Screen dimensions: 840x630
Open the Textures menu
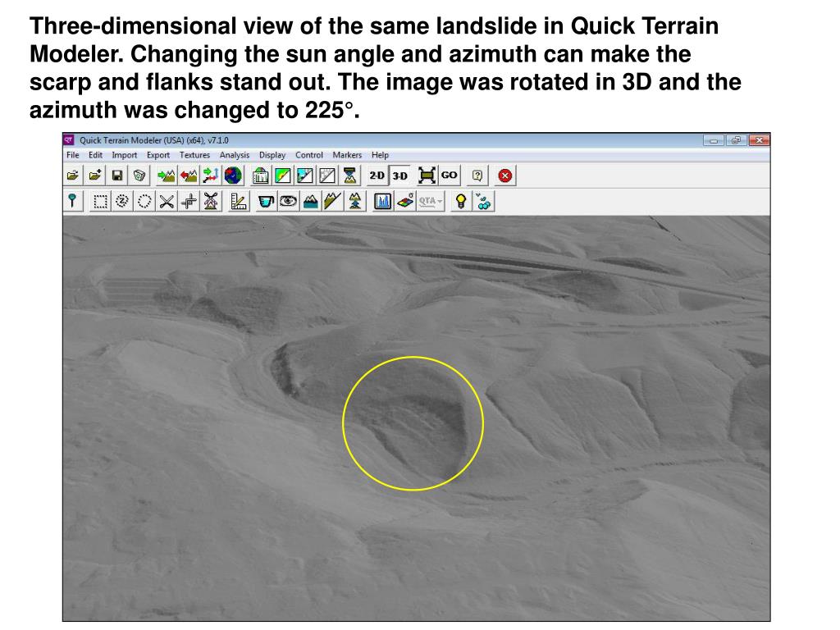click(194, 155)
